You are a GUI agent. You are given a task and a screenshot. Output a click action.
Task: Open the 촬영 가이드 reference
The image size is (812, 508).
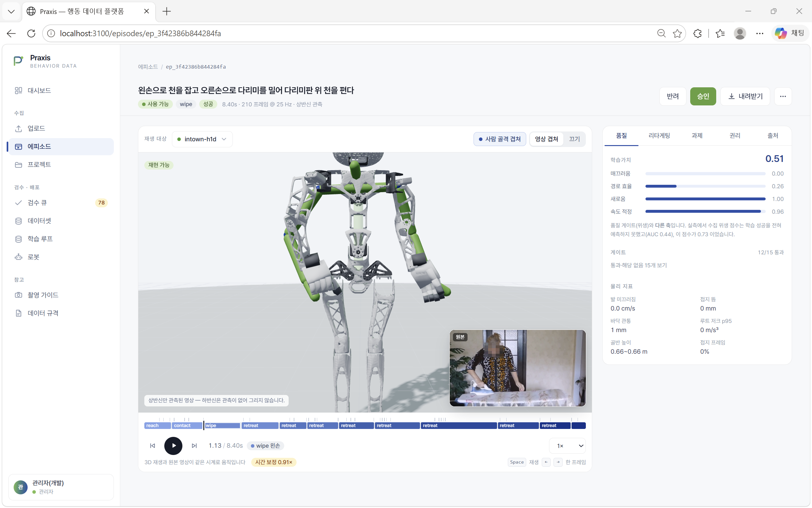tap(61, 295)
